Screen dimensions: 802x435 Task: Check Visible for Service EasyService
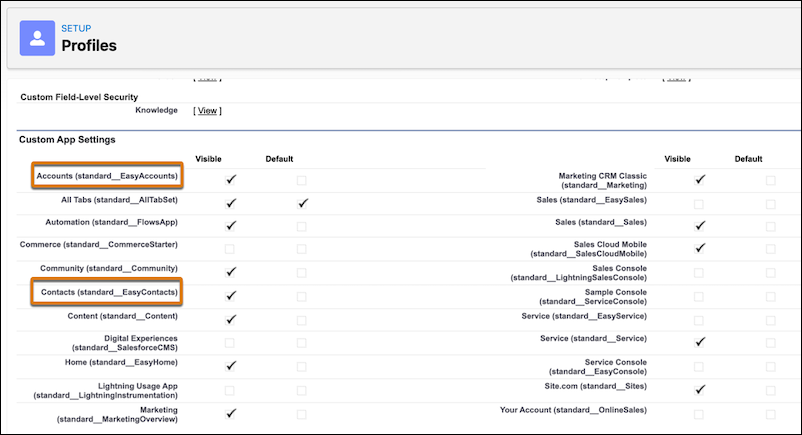[699, 320]
